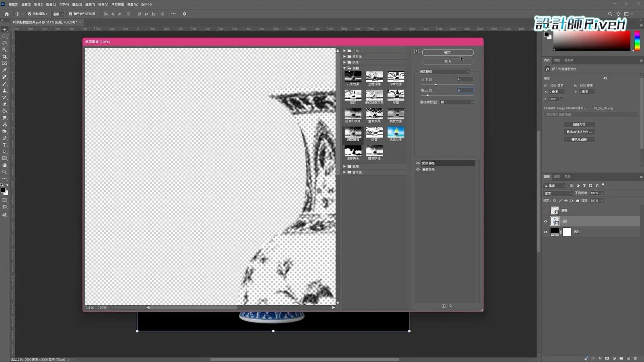The height and width of the screenshot is (362, 644).
Task: Click the 轉換為圖層 button
Action: (x=579, y=140)
